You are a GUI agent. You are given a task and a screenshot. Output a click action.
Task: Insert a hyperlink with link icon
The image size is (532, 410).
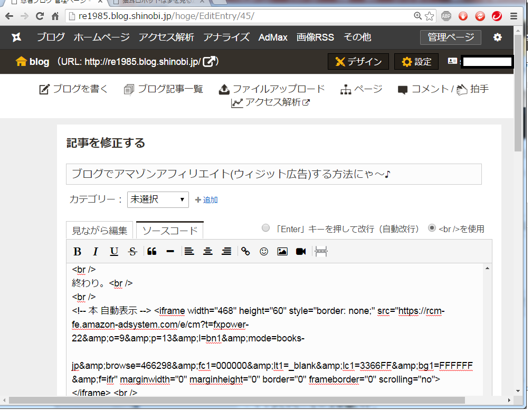tap(245, 252)
